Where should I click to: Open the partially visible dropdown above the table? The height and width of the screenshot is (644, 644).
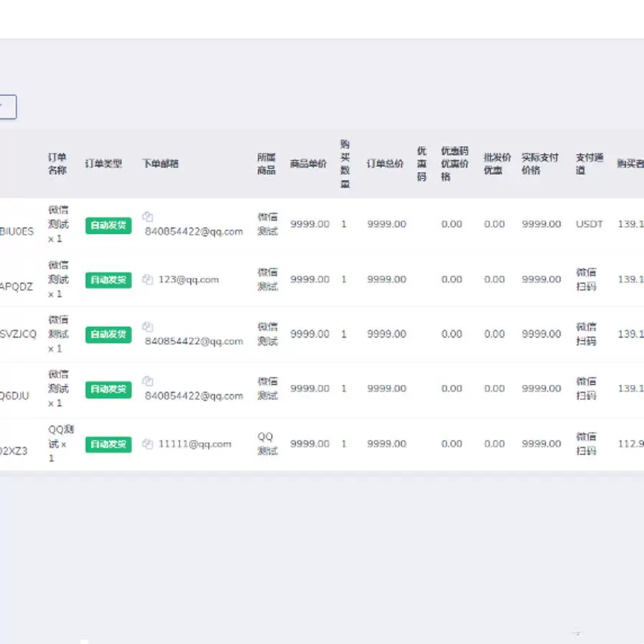(x=7, y=107)
